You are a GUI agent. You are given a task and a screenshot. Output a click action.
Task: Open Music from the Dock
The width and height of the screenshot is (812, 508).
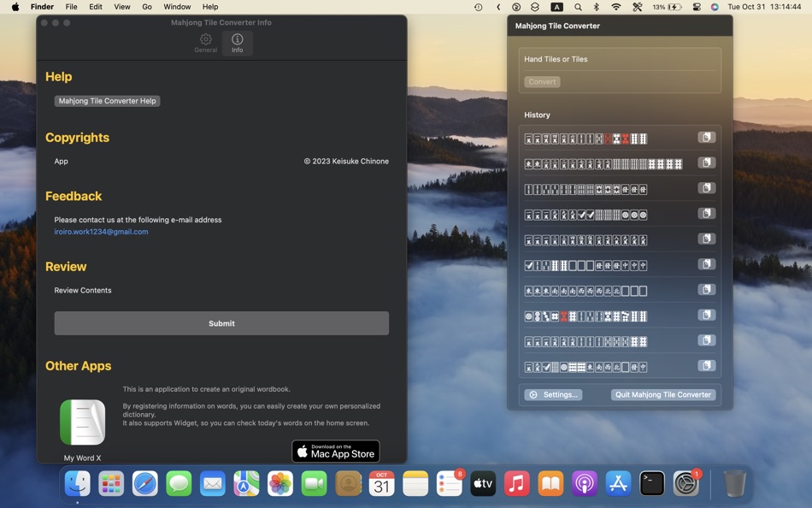(517, 484)
